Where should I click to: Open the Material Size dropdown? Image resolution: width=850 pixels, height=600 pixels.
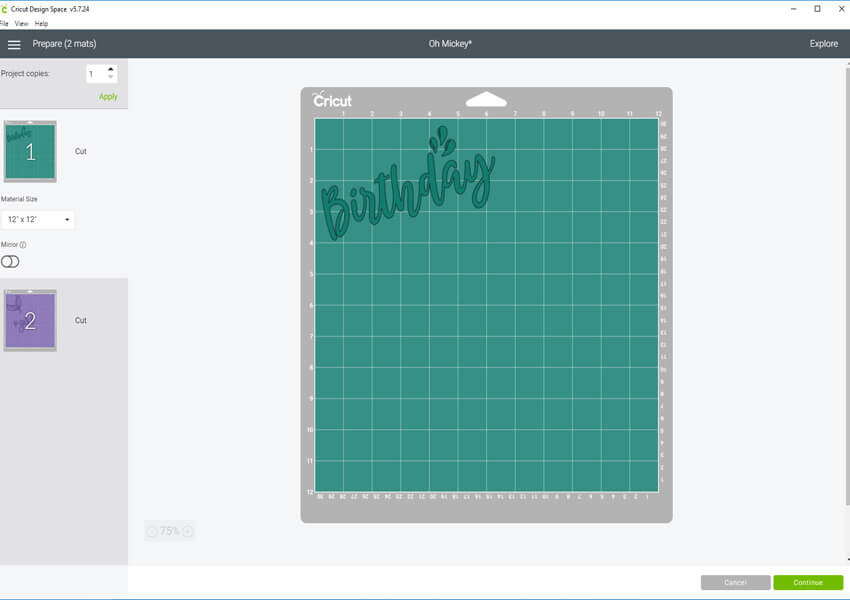[38, 220]
